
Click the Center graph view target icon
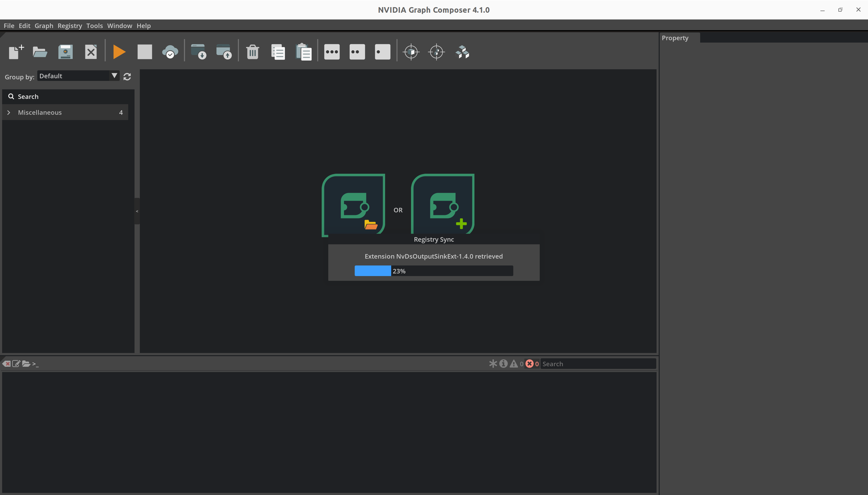437,52
